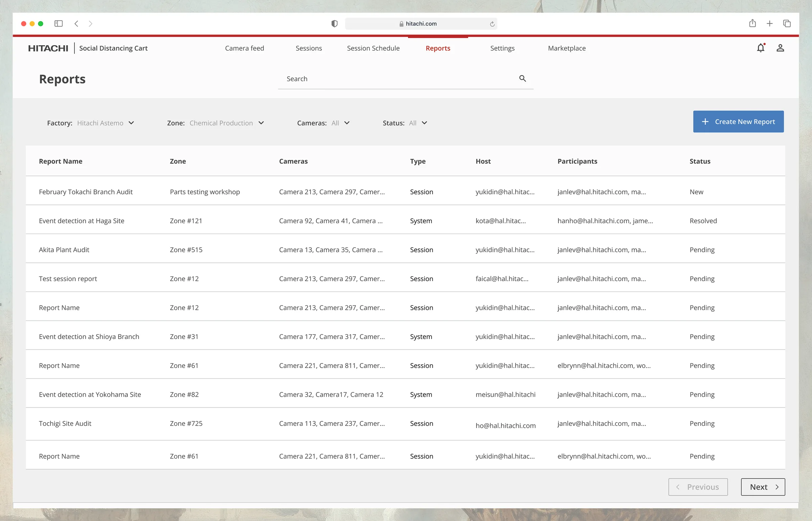Image resolution: width=812 pixels, height=521 pixels.
Task: Click the New status cell
Action: coord(696,192)
